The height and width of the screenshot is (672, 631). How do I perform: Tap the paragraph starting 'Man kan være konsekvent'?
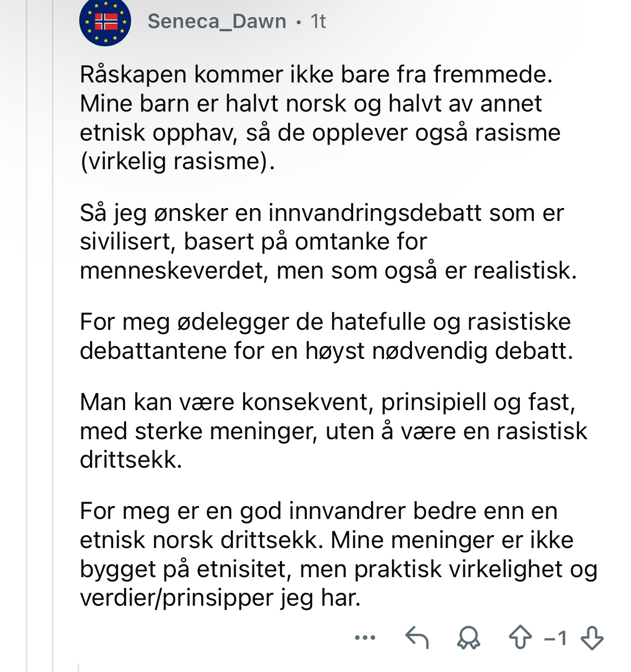click(333, 431)
